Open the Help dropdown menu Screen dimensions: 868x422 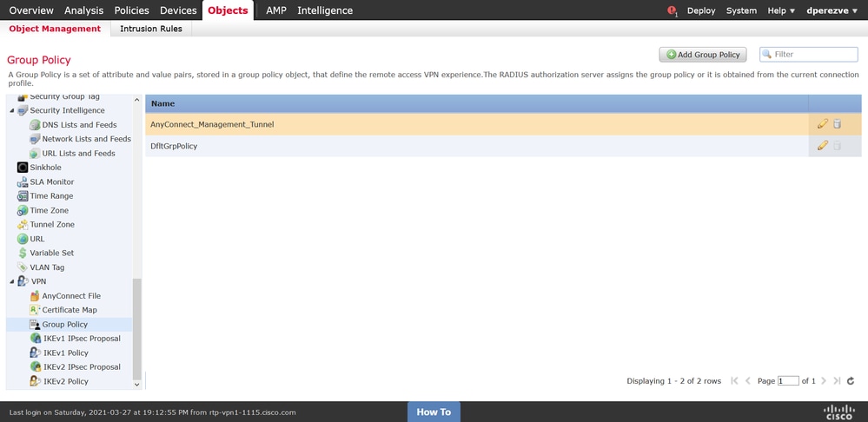pyautogui.click(x=781, y=10)
